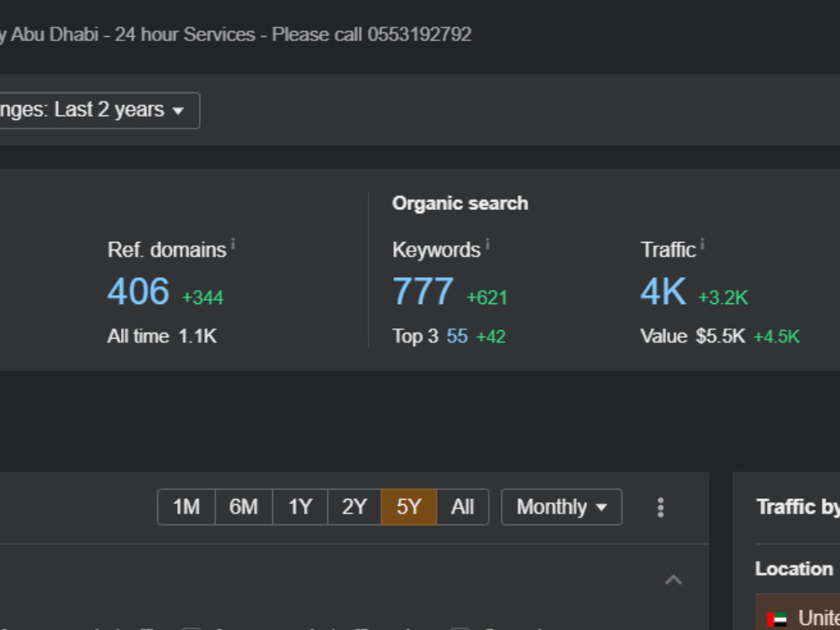The width and height of the screenshot is (840, 630).
Task: Collapse the chart section with chevron
Action: (674, 580)
